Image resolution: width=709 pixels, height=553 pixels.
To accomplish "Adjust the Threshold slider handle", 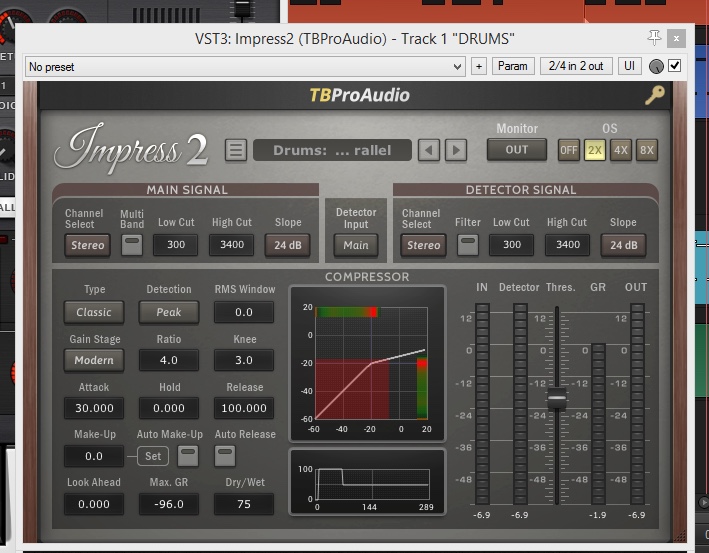I will (x=557, y=398).
